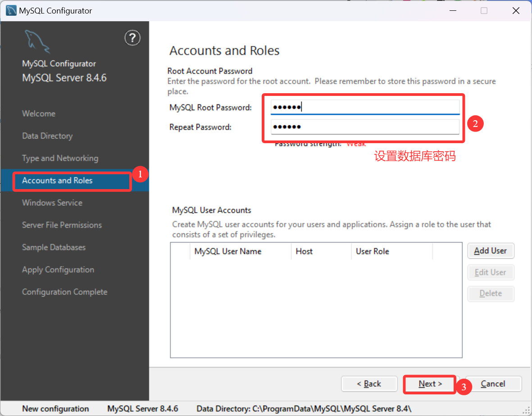Select Configuration Complete step
Image resolution: width=532 pixels, height=416 pixels.
tap(64, 292)
